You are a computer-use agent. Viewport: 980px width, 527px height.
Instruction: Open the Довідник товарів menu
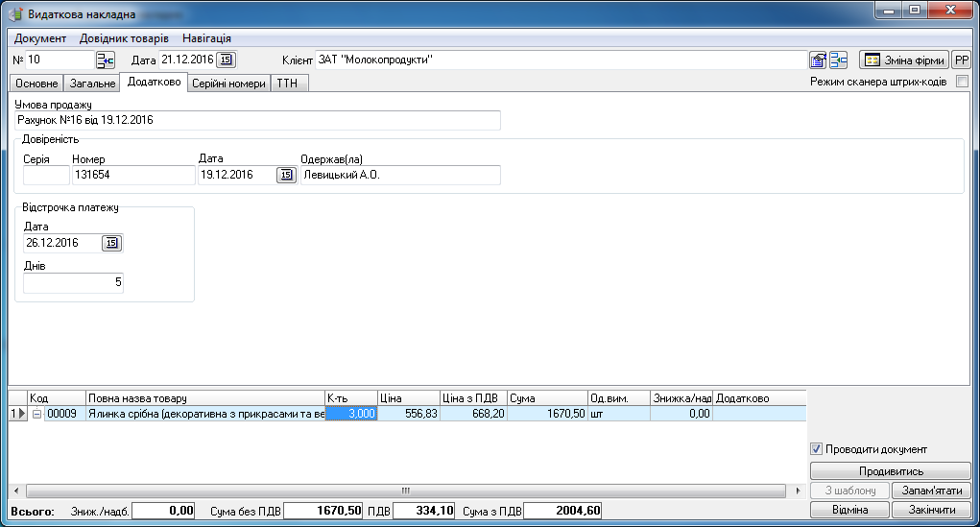123,38
